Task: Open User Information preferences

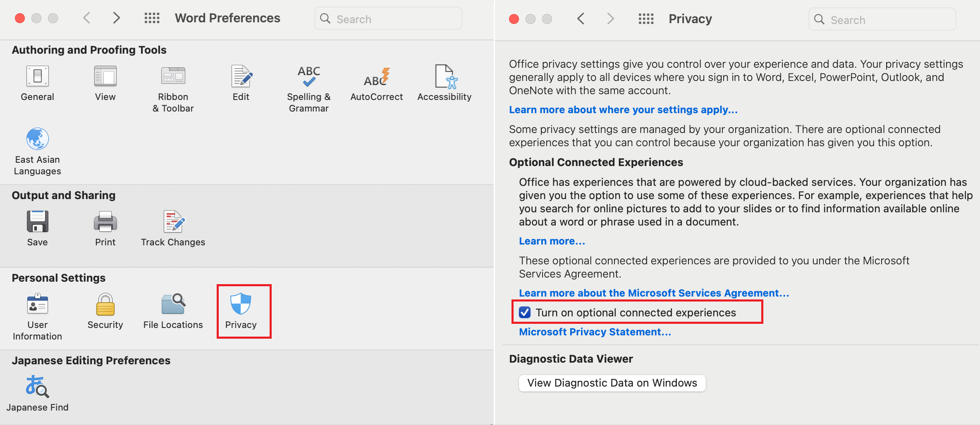Action: tap(38, 317)
